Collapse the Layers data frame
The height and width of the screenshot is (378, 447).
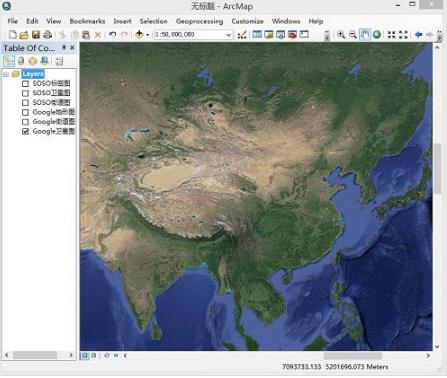tap(6, 74)
